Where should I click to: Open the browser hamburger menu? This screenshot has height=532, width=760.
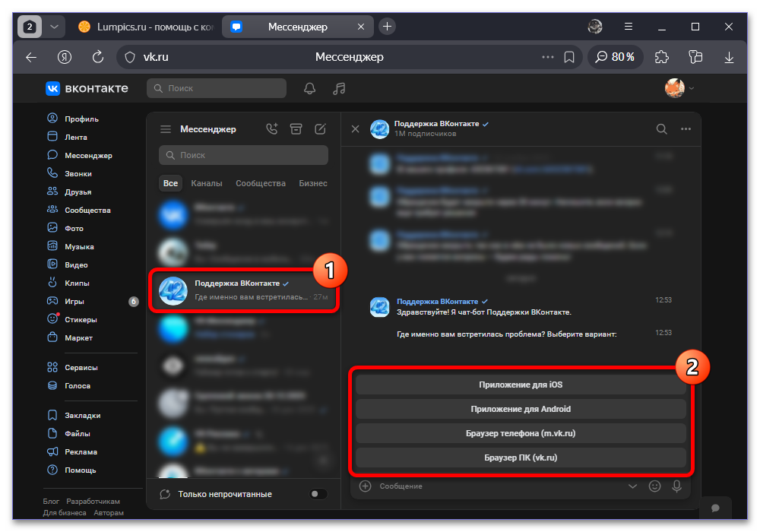(x=629, y=27)
